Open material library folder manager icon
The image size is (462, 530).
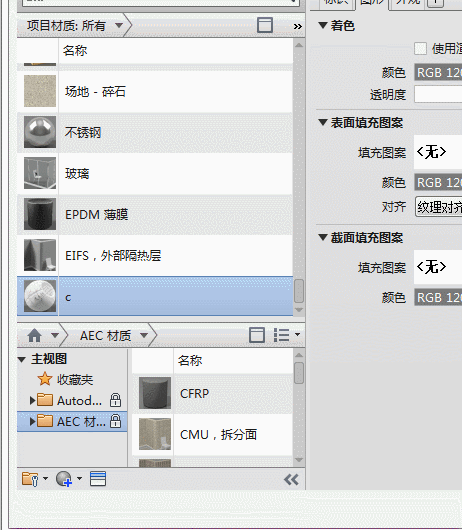(35, 479)
